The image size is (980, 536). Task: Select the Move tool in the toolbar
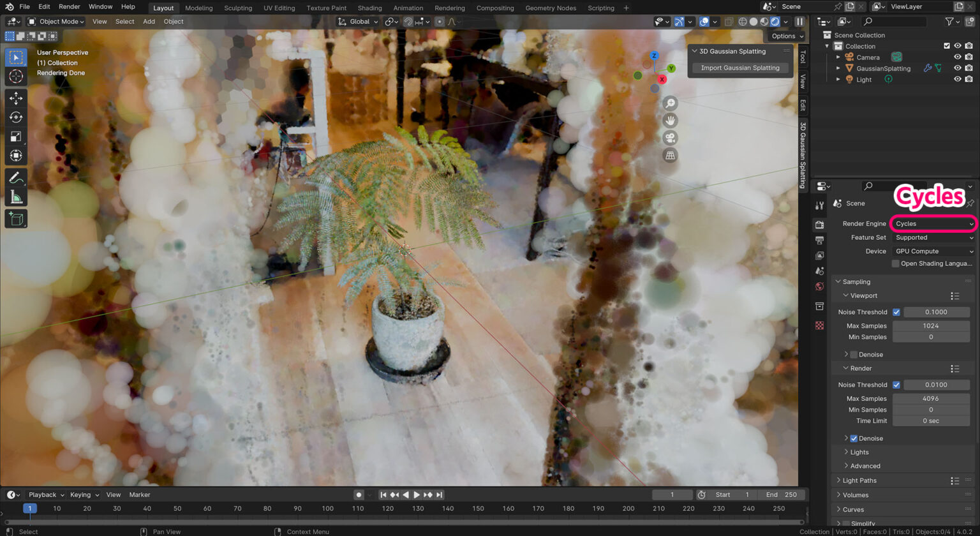click(16, 98)
